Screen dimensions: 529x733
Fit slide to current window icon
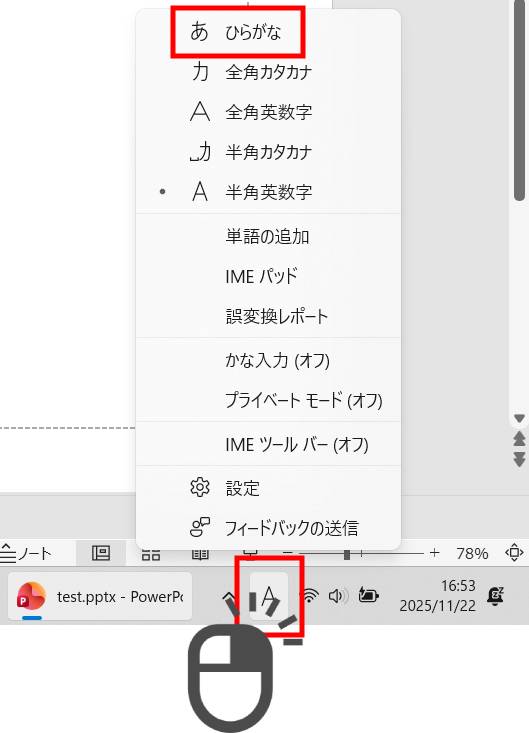pos(514,553)
